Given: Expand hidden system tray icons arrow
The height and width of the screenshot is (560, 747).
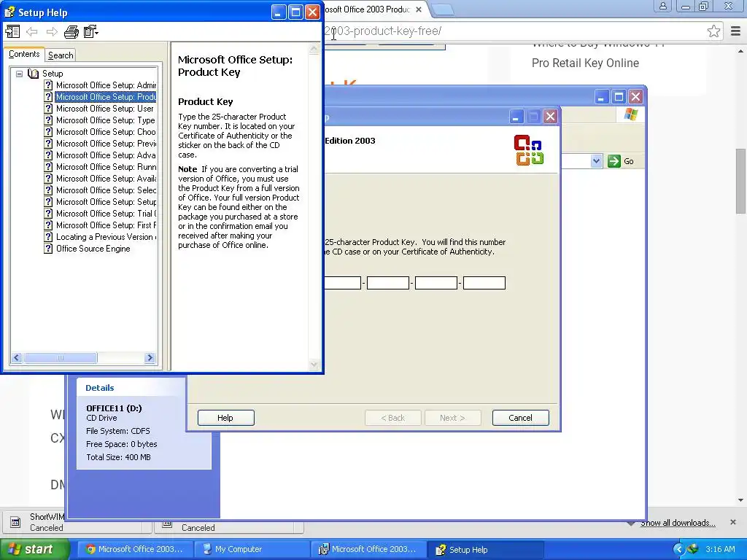Looking at the screenshot, I should pyautogui.click(x=678, y=549).
